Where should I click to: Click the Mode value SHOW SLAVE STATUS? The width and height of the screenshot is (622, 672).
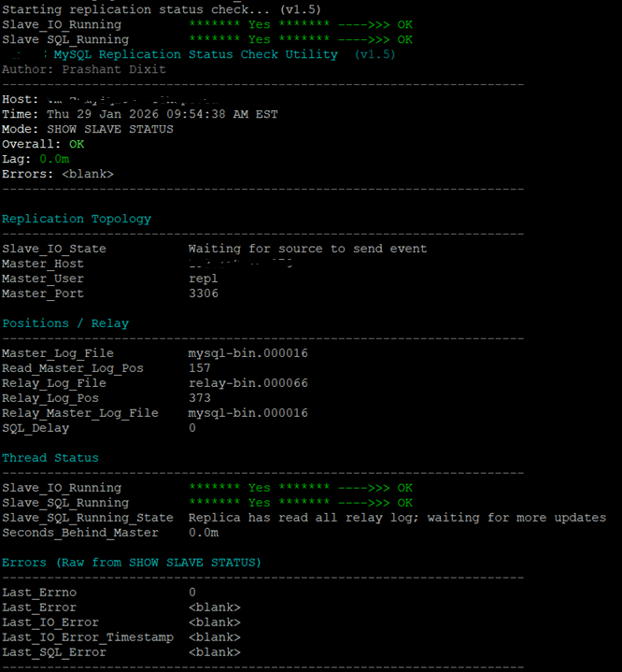pyautogui.click(x=109, y=129)
